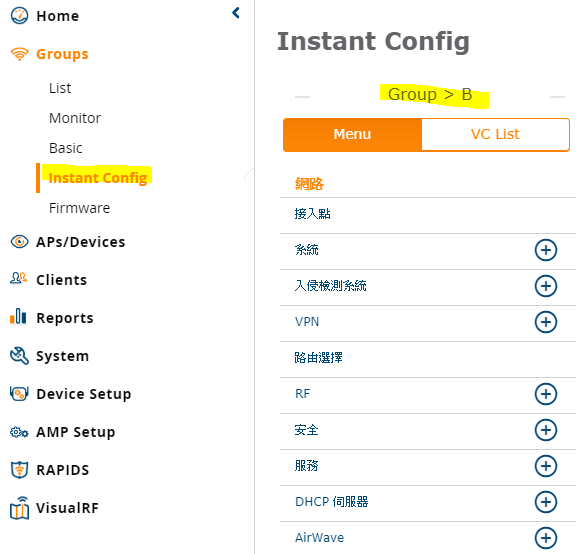This screenshot has height=554, width=576.
Task: Click the VisualRF map icon
Action: coord(19,508)
